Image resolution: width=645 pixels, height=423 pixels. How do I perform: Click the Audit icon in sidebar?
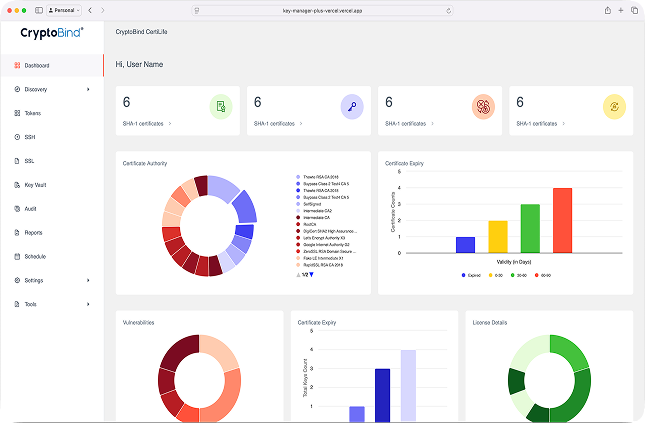16,209
